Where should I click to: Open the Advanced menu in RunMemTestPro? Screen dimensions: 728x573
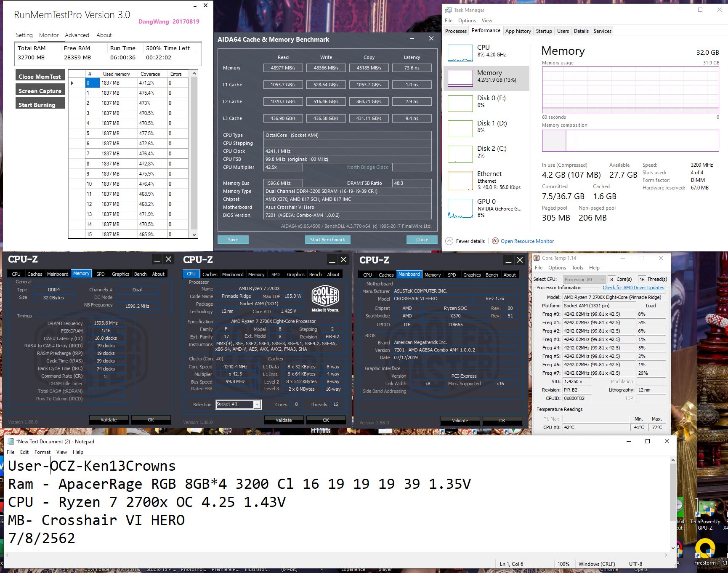pyautogui.click(x=77, y=35)
